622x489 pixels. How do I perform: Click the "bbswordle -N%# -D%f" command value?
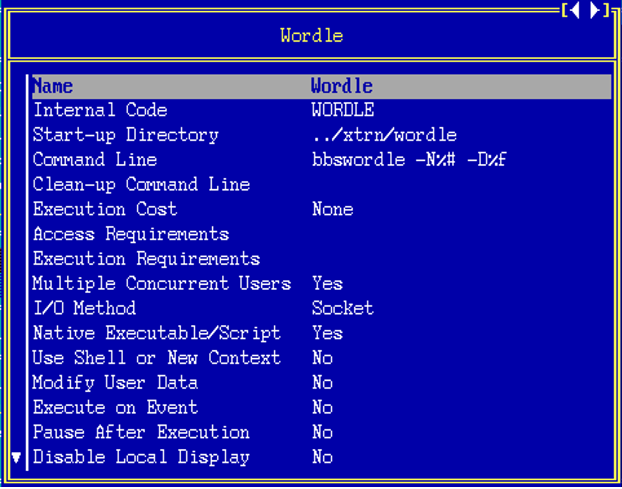[409, 160]
